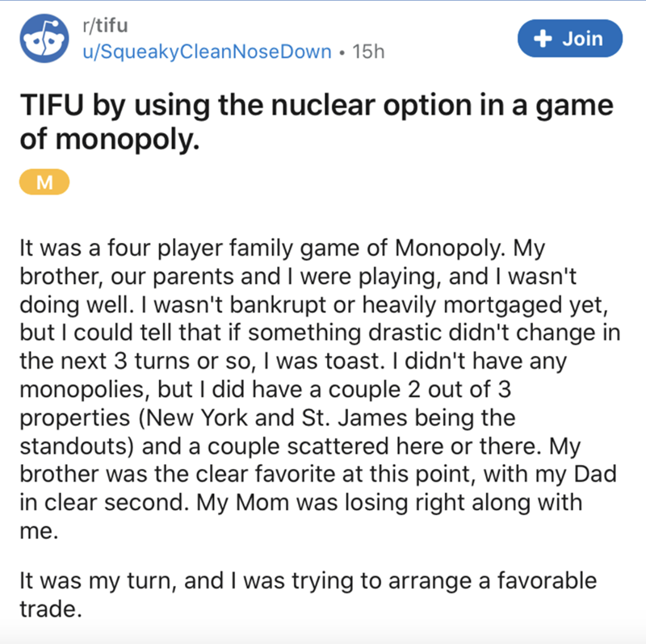Join the r/tifu community
646x644 pixels.
tap(571, 38)
